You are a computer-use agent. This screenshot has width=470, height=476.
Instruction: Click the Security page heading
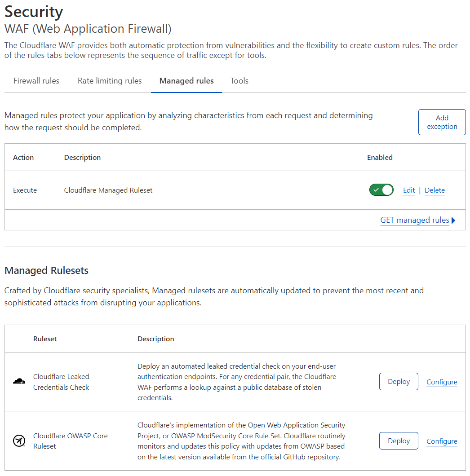tap(33, 12)
